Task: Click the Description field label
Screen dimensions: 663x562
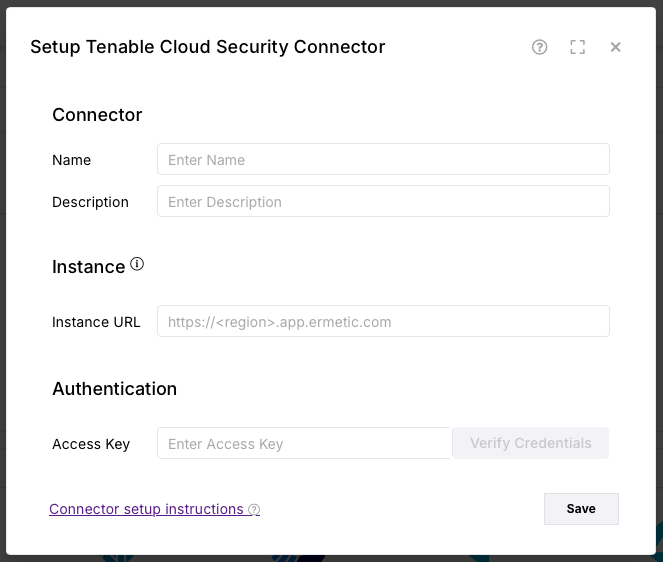Action: [90, 202]
